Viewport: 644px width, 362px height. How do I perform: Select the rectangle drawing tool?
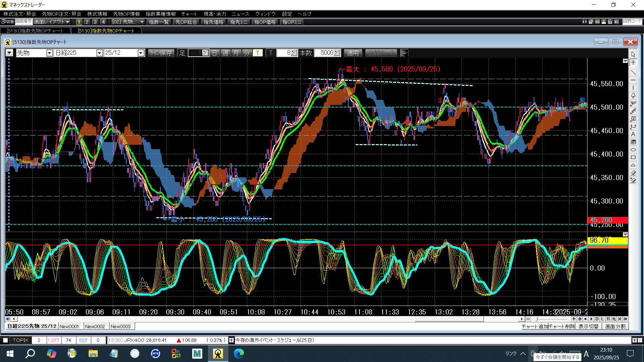pos(633,157)
